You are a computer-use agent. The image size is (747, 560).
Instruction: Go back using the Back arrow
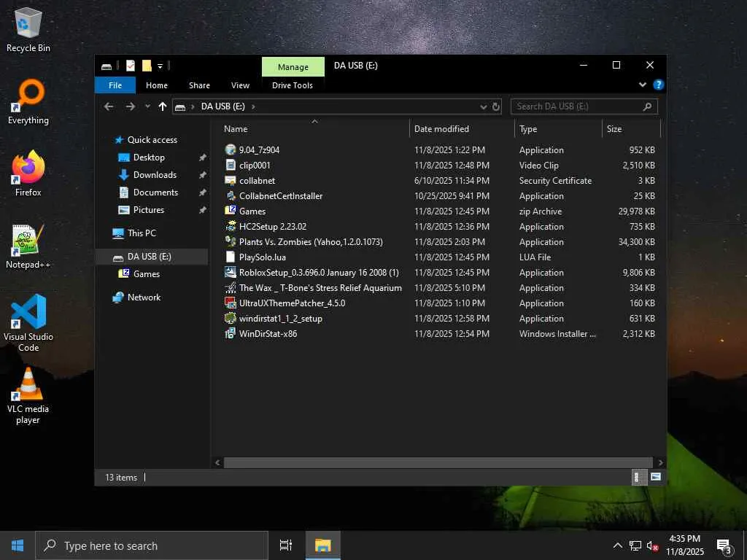109,106
